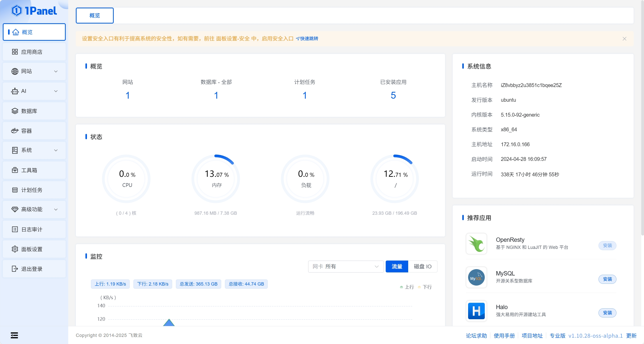Image resolution: width=644 pixels, height=344 pixels.
Task: Click the 1Panel logo icon
Action: coord(17,11)
